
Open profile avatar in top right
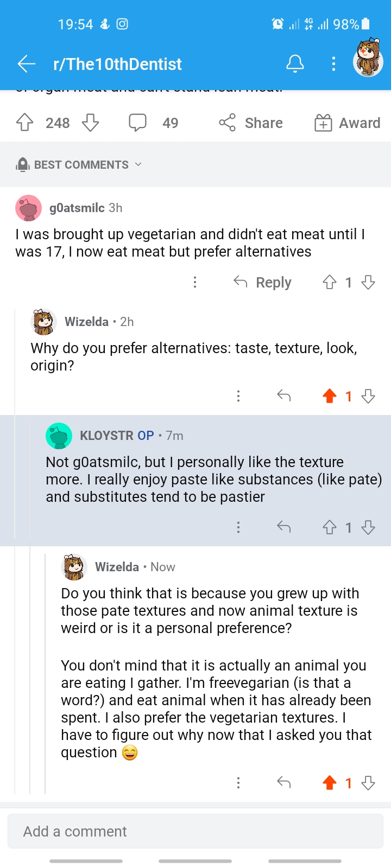pyautogui.click(x=368, y=59)
